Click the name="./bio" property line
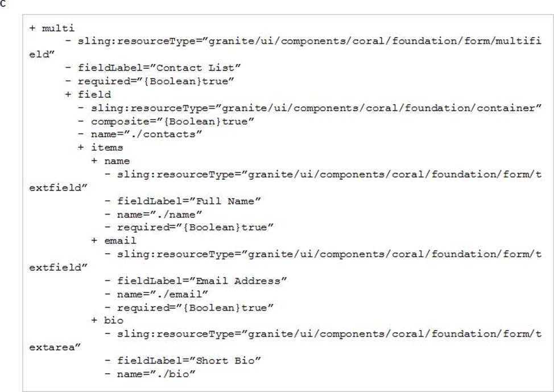This screenshot has width=554, height=392. tap(156, 374)
